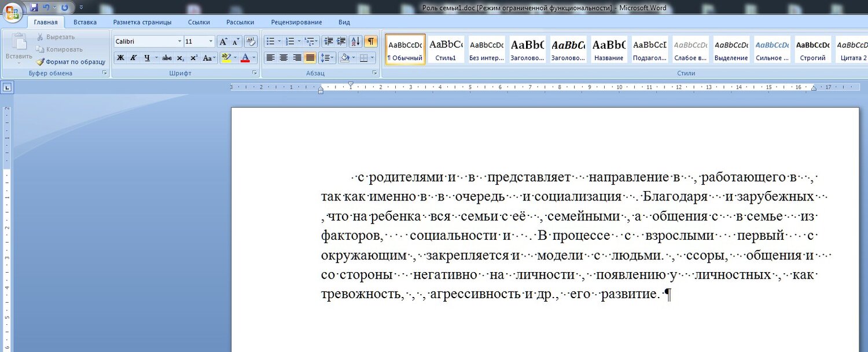Open the font size 11 dropdown

click(x=211, y=42)
